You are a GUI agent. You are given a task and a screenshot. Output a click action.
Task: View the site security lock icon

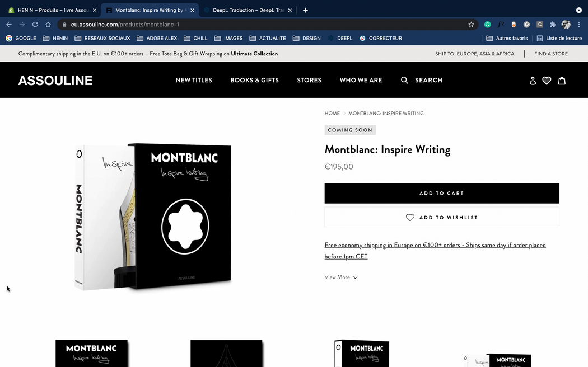[x=64, y=25]
